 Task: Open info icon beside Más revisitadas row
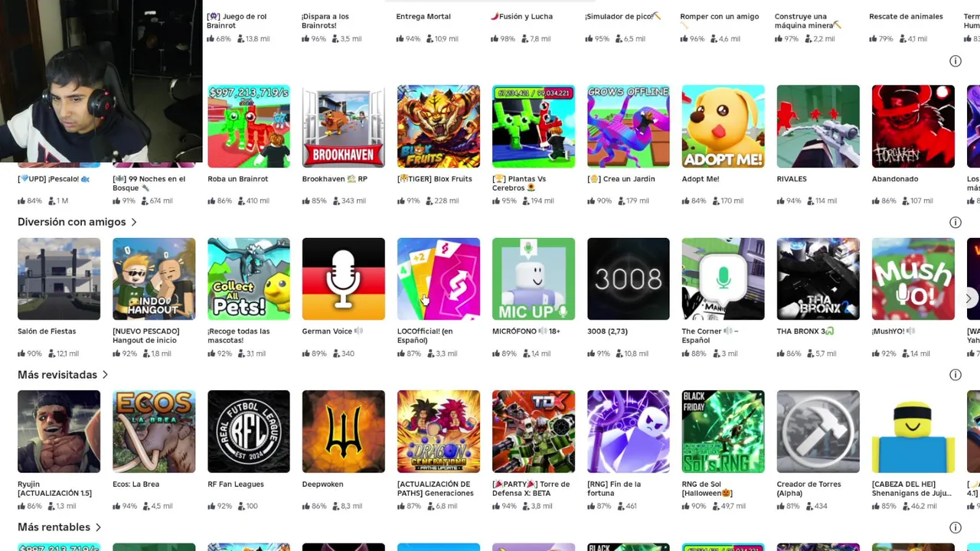pos(955,375)
